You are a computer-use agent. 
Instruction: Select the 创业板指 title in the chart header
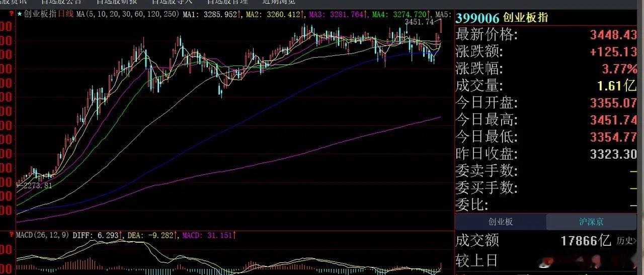[x=40, y=15]
